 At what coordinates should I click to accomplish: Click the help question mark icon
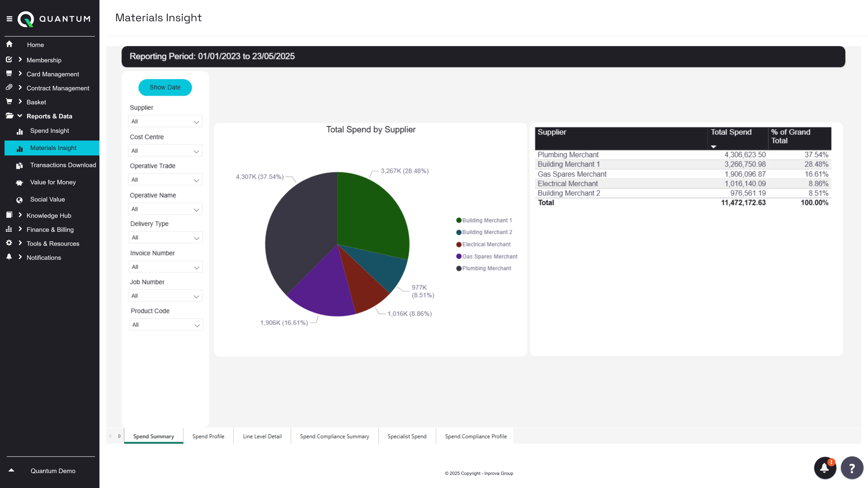click(852, 468)
